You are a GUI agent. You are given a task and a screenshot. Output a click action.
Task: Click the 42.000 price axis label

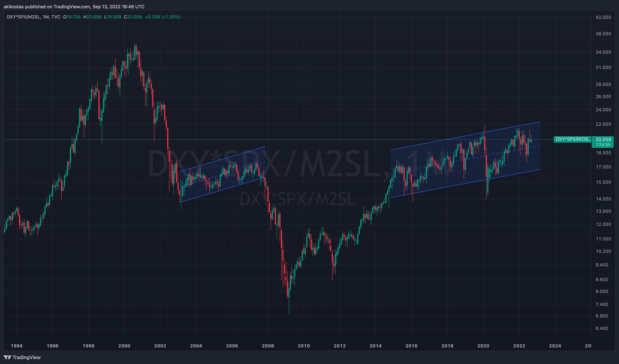click(x=603, y=17)
